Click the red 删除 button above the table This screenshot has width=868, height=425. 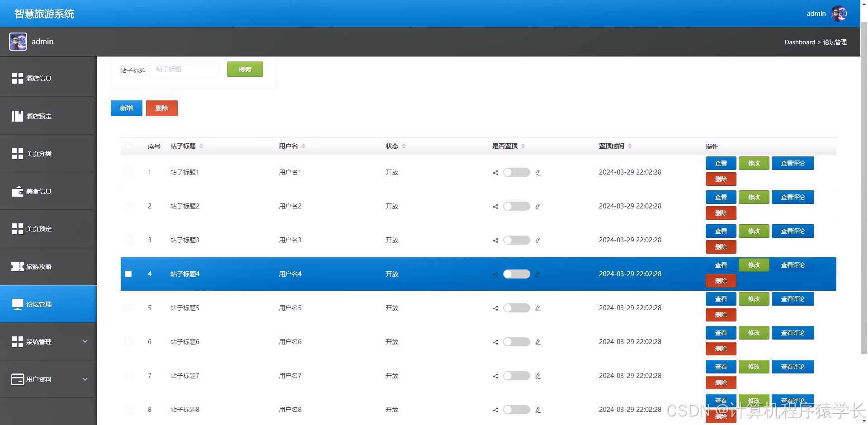coord(162,108)
